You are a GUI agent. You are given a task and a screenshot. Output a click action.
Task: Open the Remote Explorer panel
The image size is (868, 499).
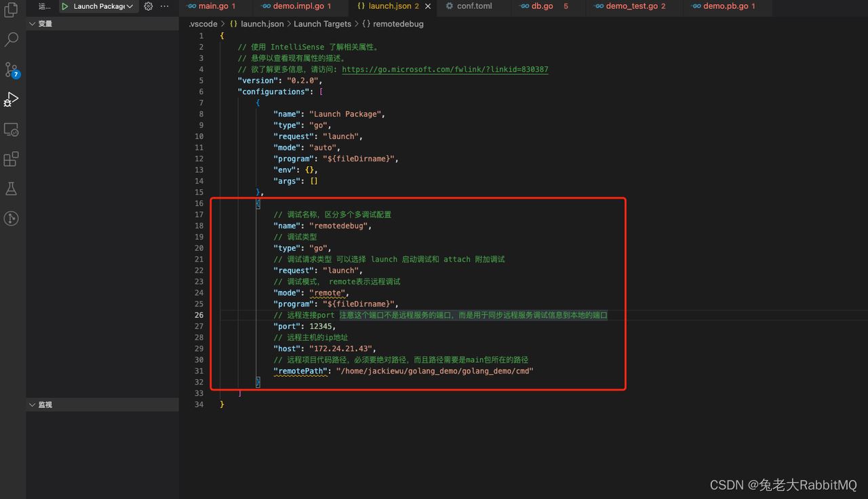[x=11, y=129]
